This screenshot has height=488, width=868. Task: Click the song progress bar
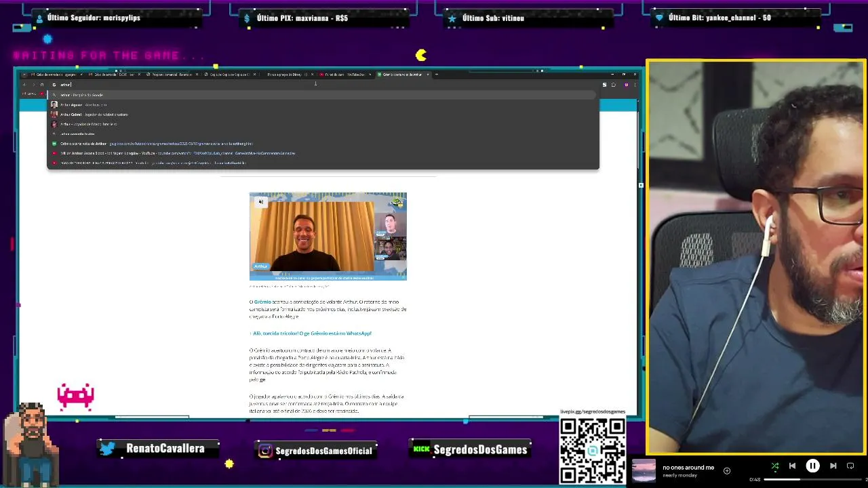click(x=814, y=480)
